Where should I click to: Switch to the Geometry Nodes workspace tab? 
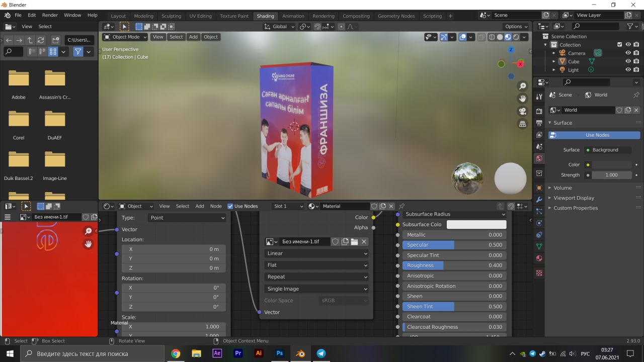pos(396,16)
